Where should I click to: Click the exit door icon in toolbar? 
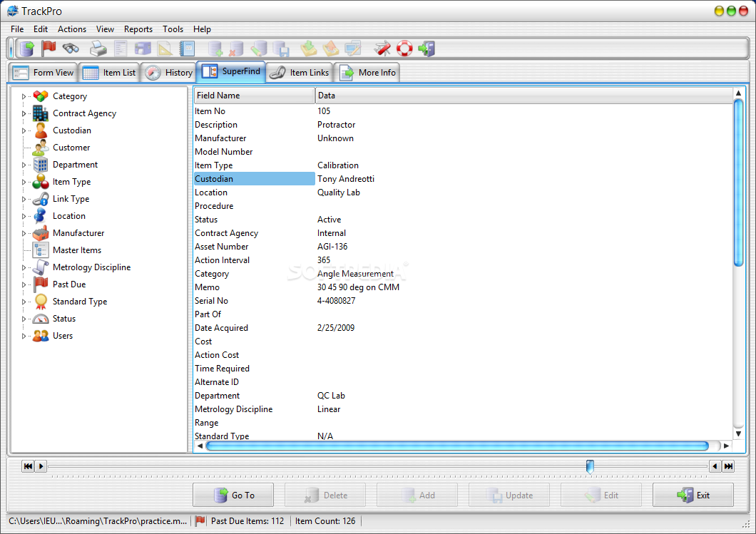tap(426, 48)
